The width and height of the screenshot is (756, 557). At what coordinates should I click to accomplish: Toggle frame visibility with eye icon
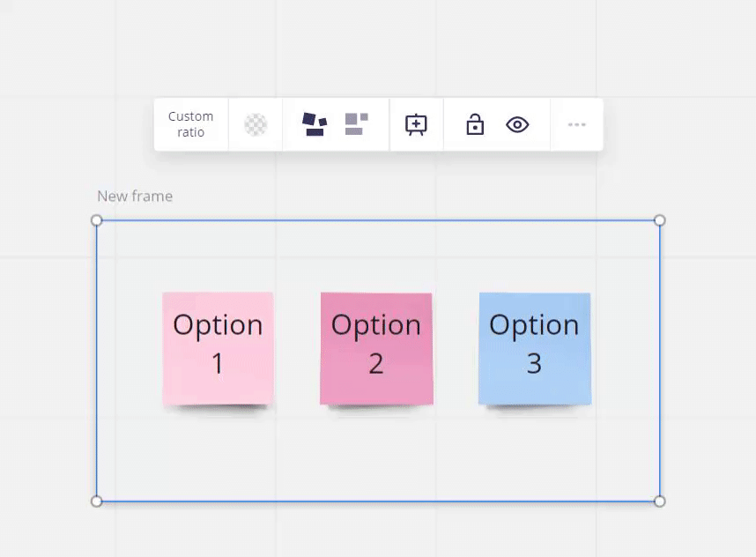coord(517,124)
